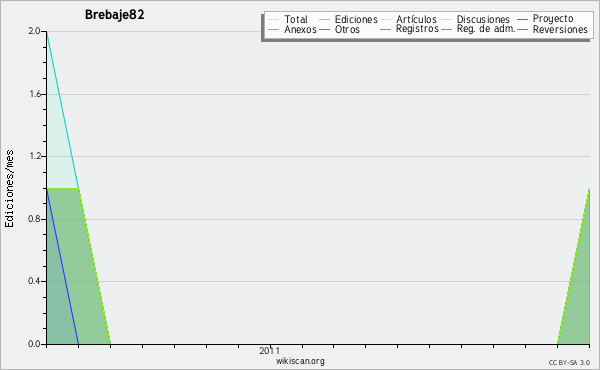The height and width of the screenshot is (370, 600).
Task: Click the Discusiones legend entry
Action: click(x=476, y=19)
